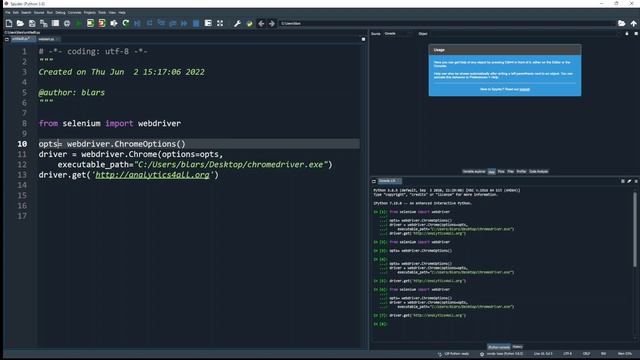Open the Edit menu

click(16, 13)
